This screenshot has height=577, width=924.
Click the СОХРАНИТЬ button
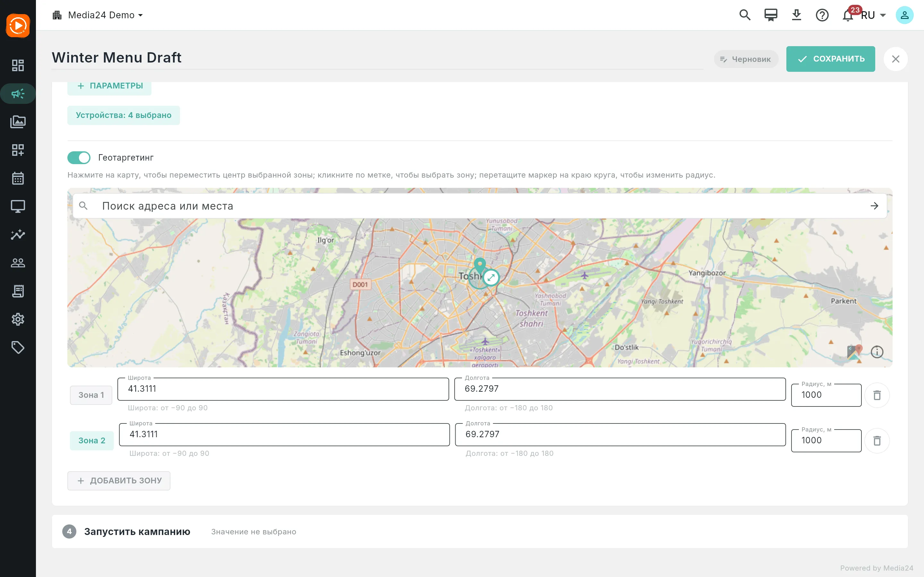coord(830,59)
